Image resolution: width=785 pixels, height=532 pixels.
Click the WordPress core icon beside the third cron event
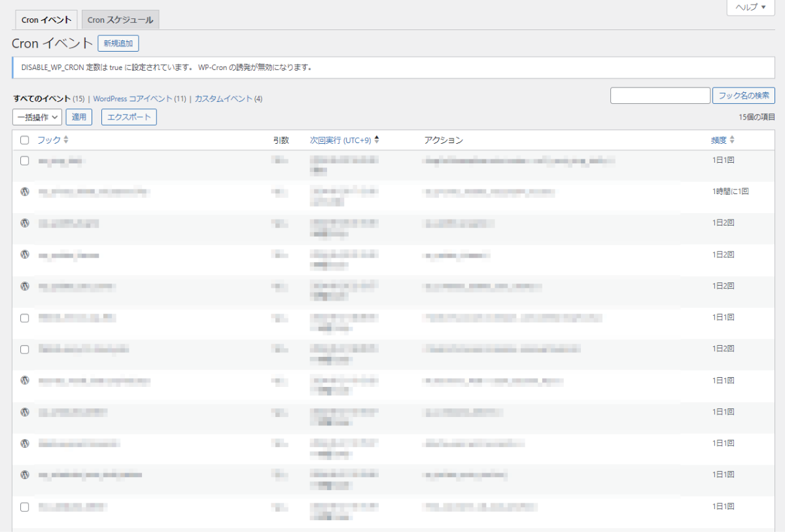24,223
